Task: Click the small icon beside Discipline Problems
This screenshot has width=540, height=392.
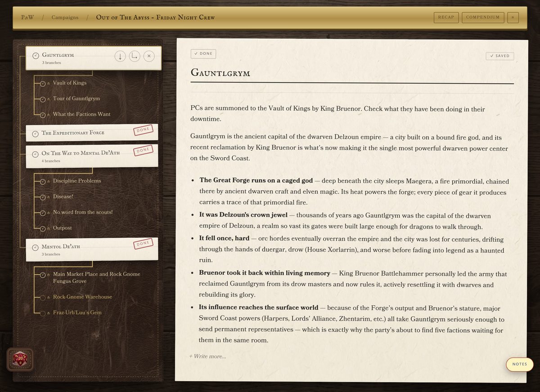Action: (49, 182)
